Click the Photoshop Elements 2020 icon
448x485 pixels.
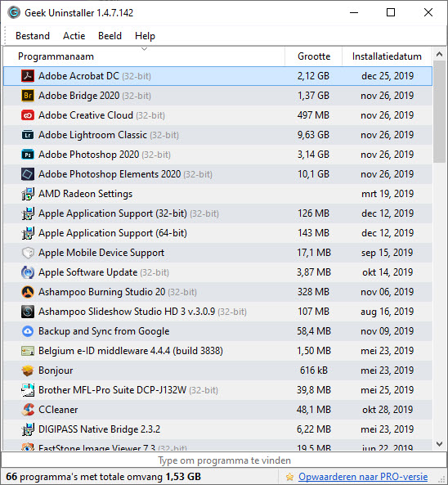point(28,174)
